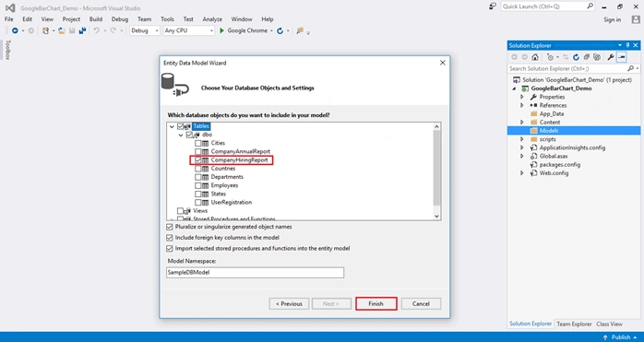Screen dimensions: 644x342
Task: Click the Undo toolbar icon
Action: pyautogui.click(x=97, y=30)
